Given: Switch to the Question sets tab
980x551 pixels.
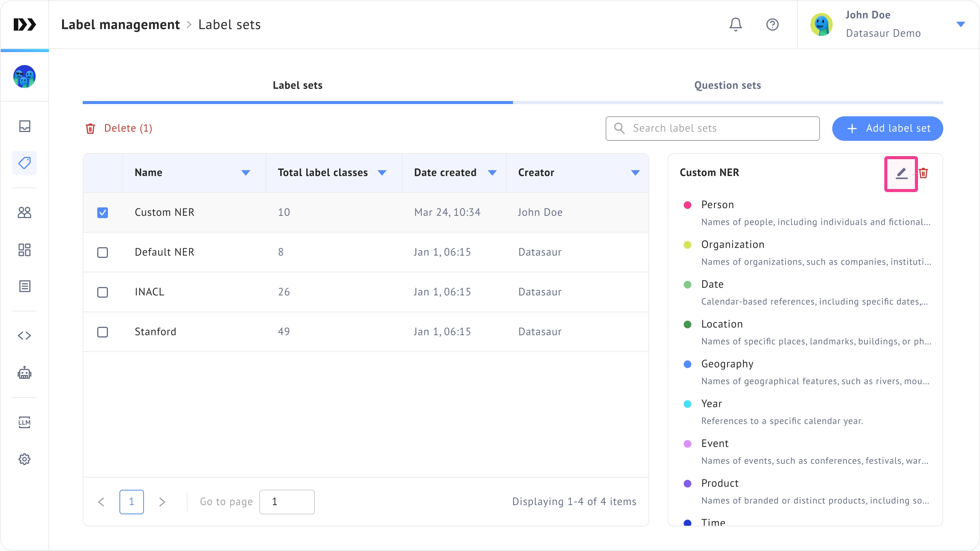Looking at the screenshot, I should tap(727, 85).
